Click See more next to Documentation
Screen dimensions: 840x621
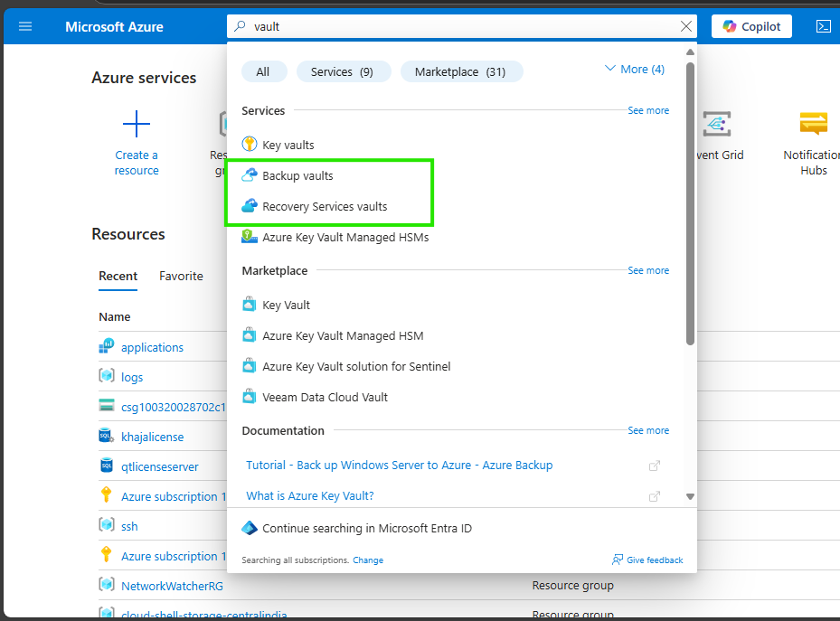pyautogui.click(x=648, y=430)
